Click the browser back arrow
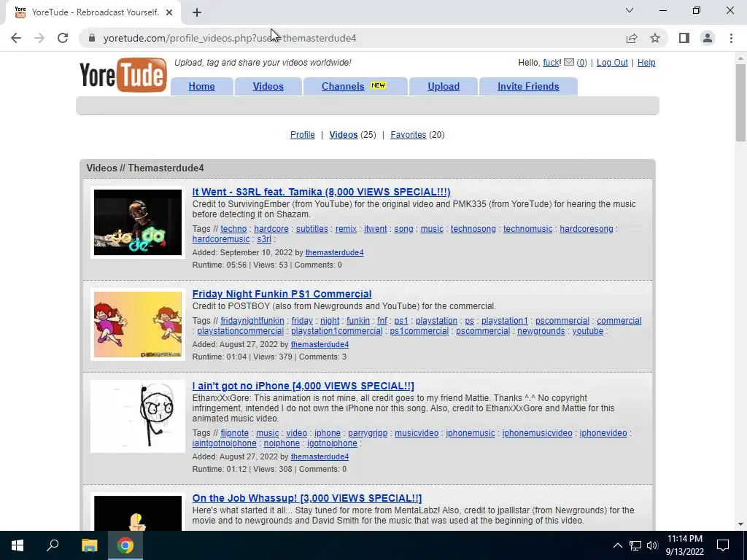747x560 pixels. (x=16, y=38)
